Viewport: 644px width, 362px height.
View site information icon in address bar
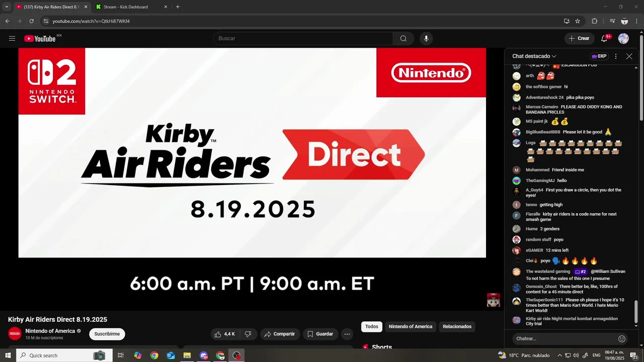pos(46,21)
